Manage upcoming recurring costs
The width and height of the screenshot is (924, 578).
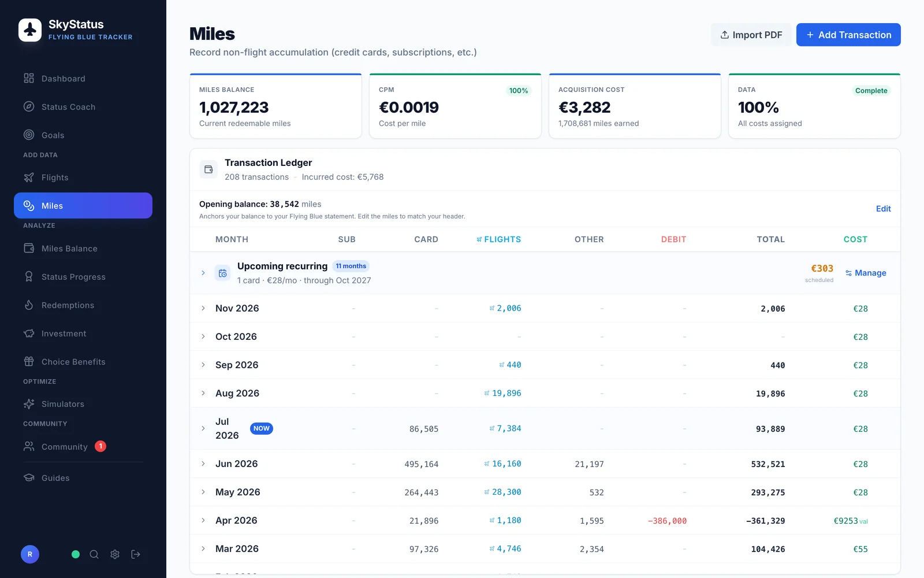pos(865,273)
